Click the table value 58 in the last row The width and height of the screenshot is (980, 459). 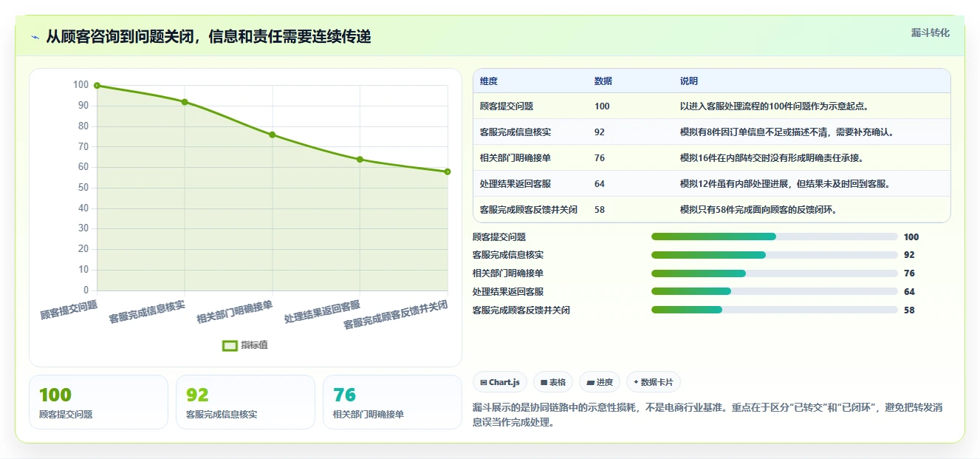[x=600, y=210]
